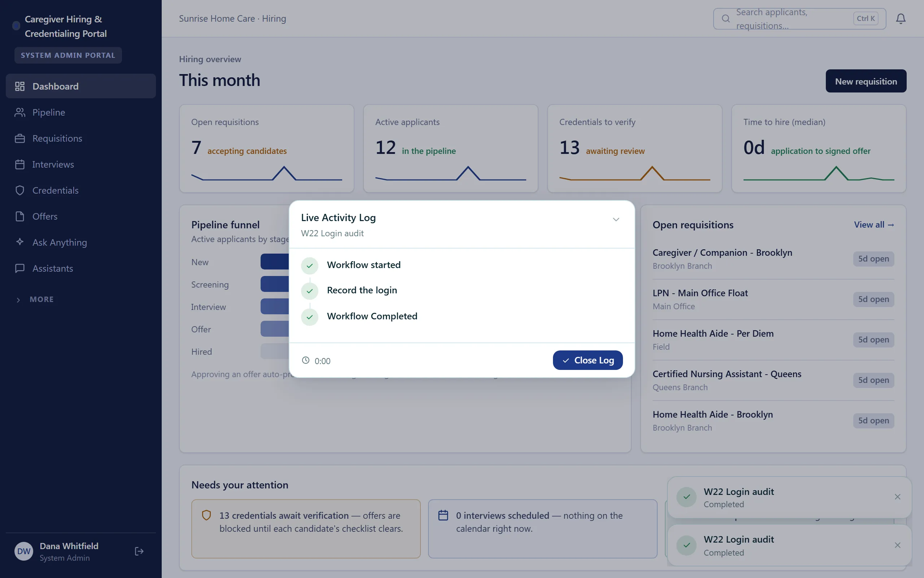Click the clock icon next to 0:00

[305, 360]
